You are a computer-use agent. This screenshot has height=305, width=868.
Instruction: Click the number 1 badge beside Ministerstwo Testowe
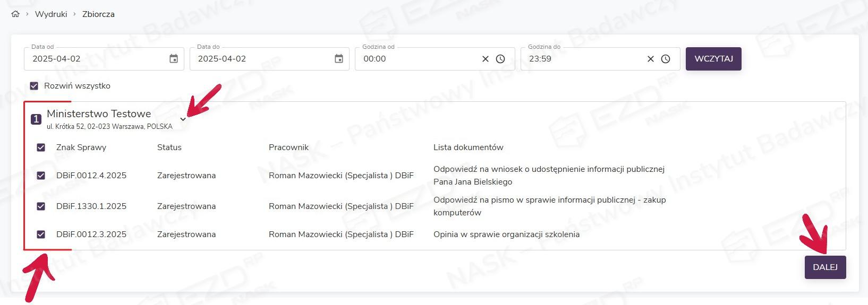36,119
